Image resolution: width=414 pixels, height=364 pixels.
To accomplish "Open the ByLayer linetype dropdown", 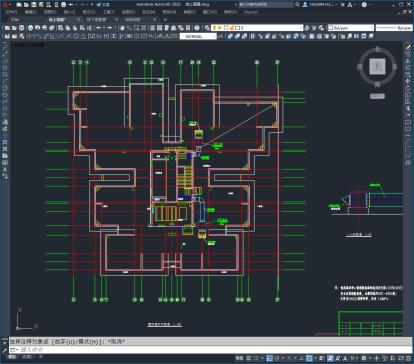I will [394, 28].
